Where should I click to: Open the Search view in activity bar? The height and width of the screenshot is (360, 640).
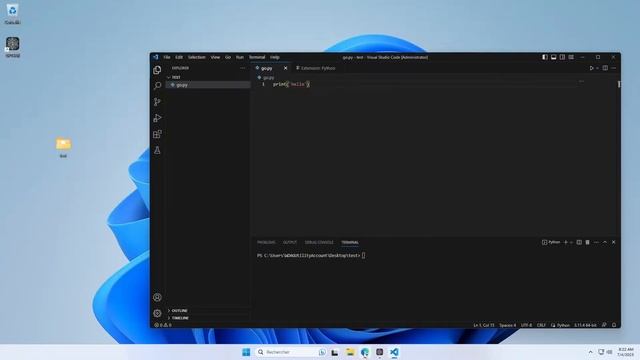[157, 86]
